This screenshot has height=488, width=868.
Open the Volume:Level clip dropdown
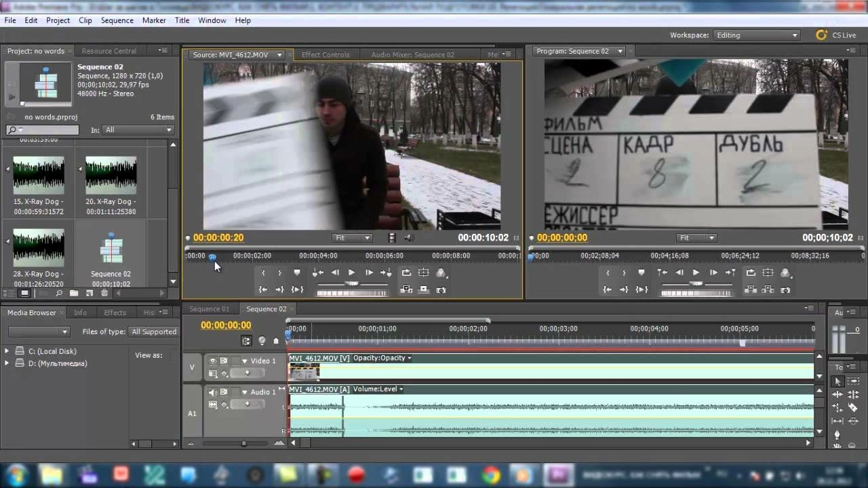tap(401, 389)
